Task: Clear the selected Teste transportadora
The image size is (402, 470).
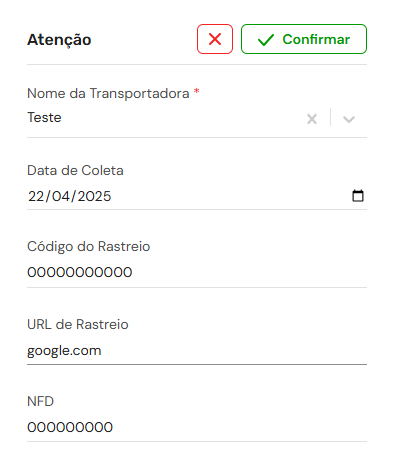Action: tap(312, 119)
